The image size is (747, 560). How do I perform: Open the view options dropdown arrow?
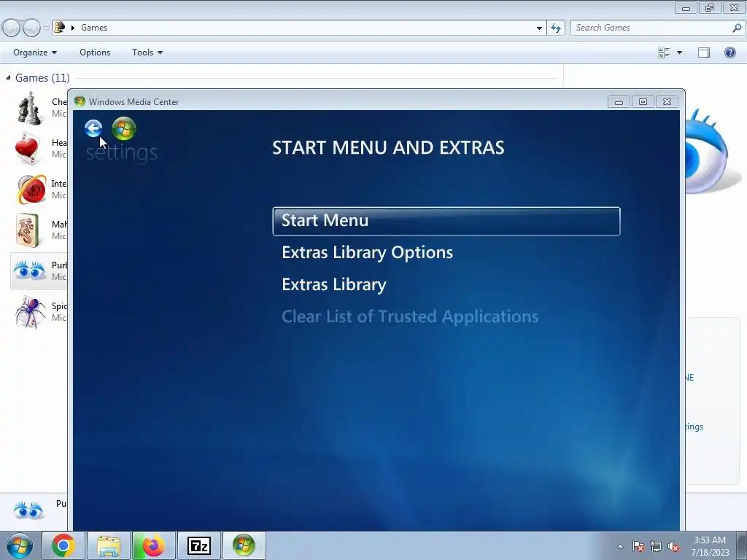pos(679,52)
